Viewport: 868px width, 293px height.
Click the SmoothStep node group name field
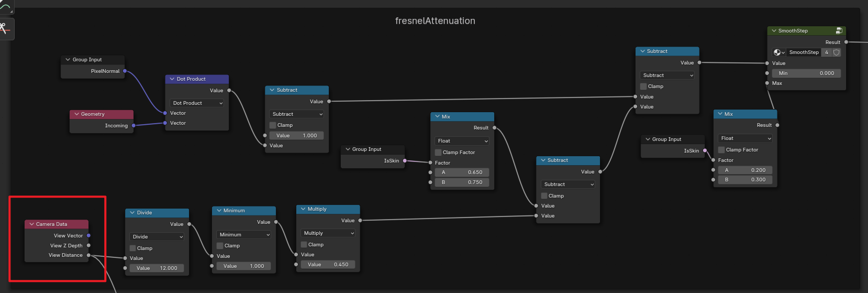(x=804, y=52)
